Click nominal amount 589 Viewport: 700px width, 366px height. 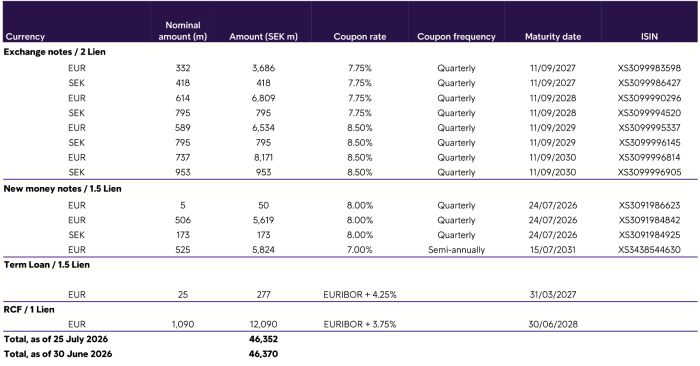click(183, 128)
